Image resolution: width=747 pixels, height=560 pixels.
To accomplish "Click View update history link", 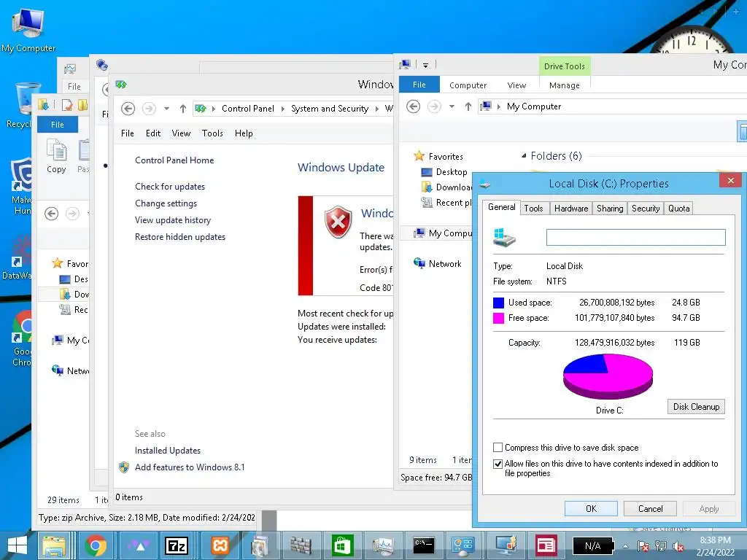I will 172,220.
